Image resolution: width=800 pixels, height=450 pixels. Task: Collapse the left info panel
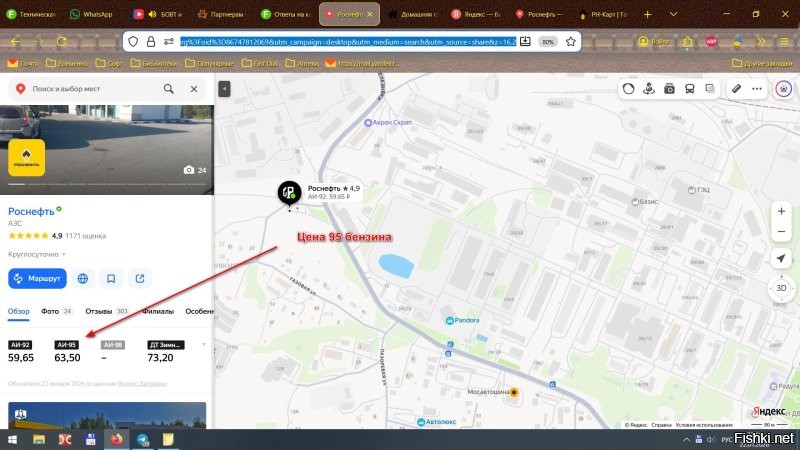coord(224,89)
